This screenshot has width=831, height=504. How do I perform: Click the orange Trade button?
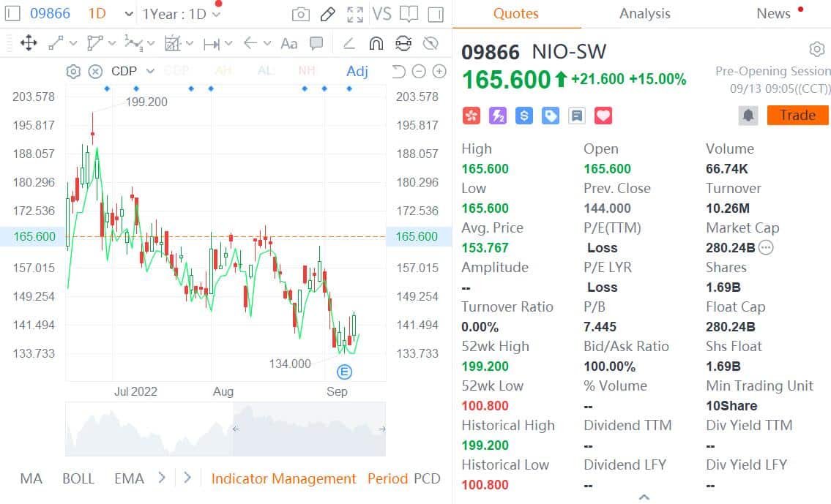pyautogui.click(x=797, y=115)
